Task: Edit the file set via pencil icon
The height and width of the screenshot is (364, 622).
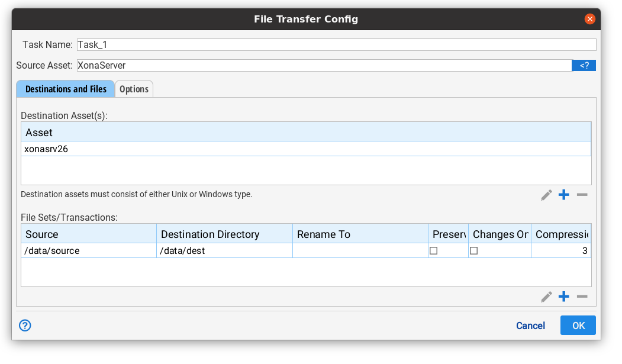Action: pos(546,297)
